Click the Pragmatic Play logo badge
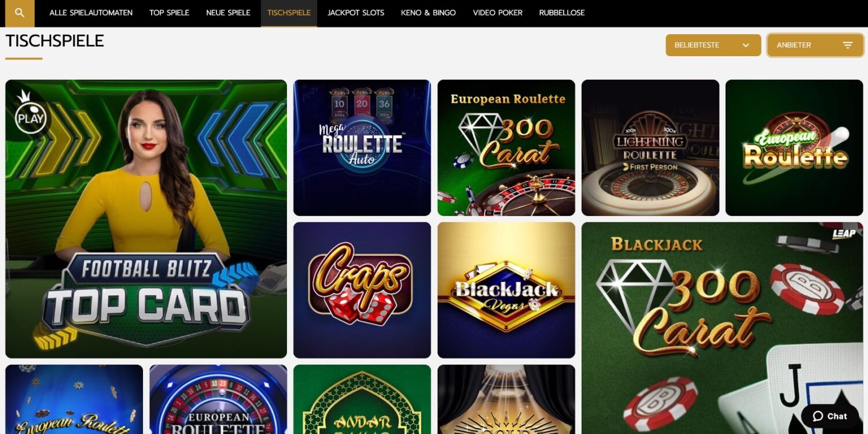Screen dimensions: 868x434 (30, 113)
